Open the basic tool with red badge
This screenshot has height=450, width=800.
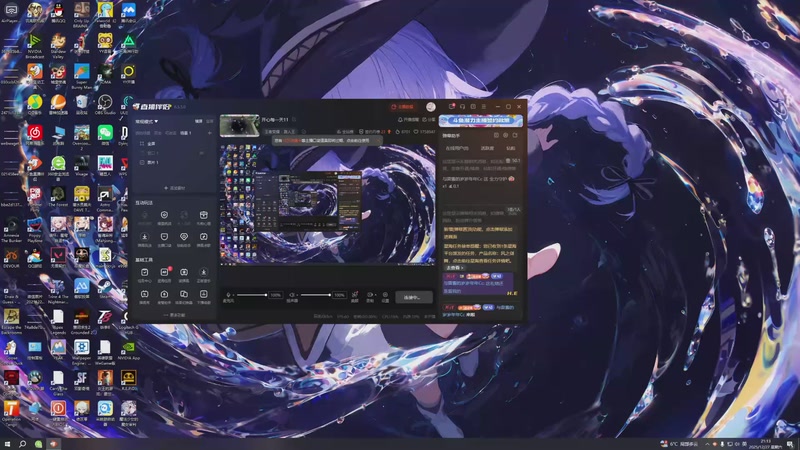[164, 274]
